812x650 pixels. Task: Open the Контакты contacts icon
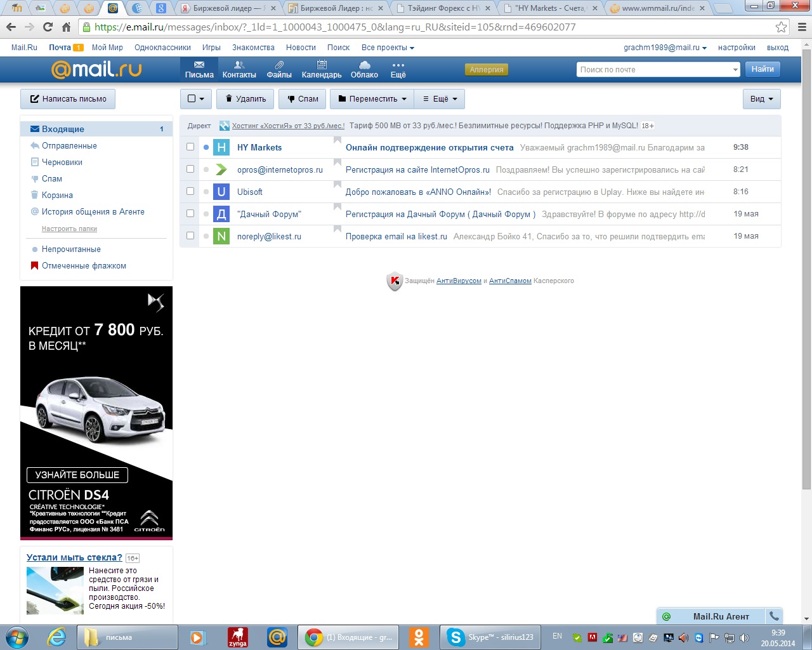point(239,70)
